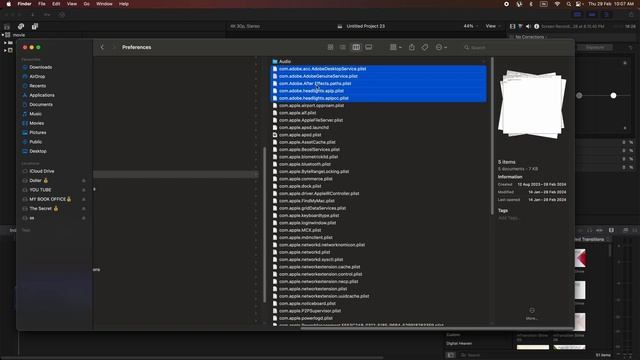
Task: Click the slider handle in Final Cut inspector
Action: [613, 96]
